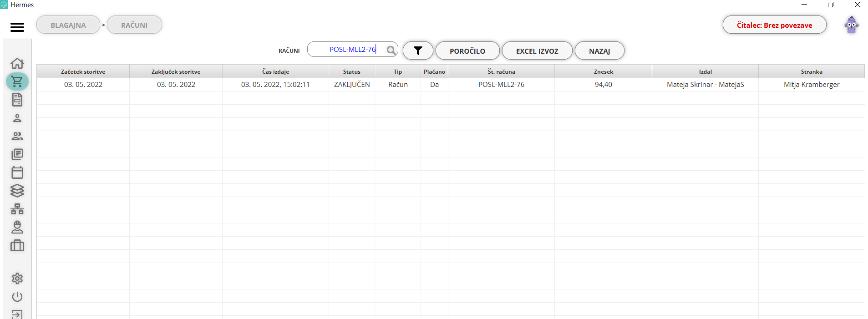The height and width of the screenshot is (319, 868).
Task: Open the people group sidebar icon
Action: point(17,136)
